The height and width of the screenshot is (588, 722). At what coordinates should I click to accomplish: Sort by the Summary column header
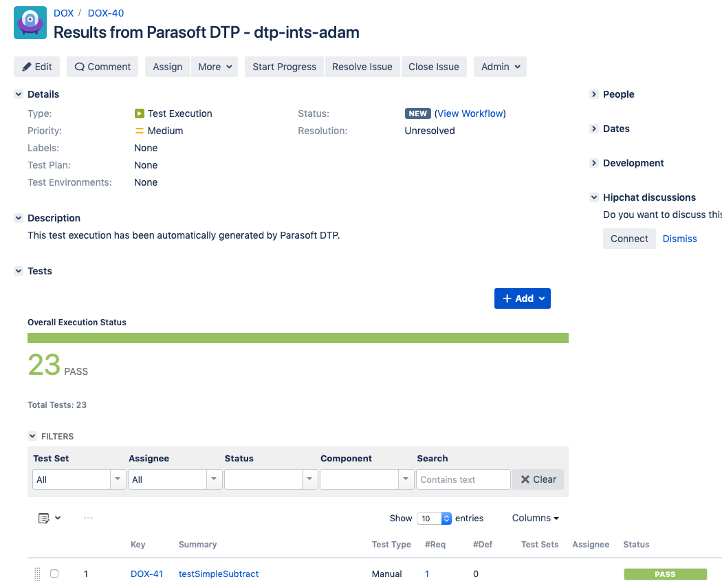197,544
